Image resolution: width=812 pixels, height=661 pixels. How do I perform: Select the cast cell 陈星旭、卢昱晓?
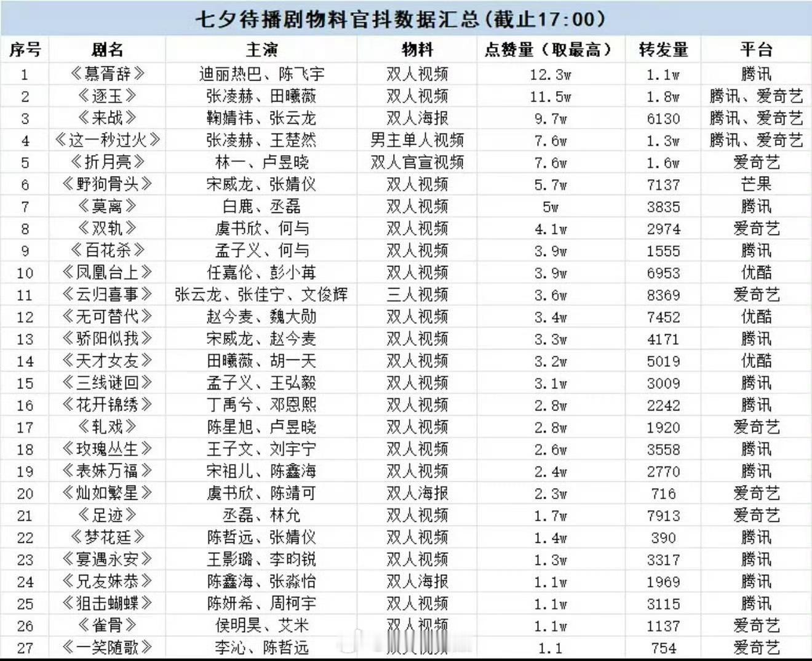261,427
